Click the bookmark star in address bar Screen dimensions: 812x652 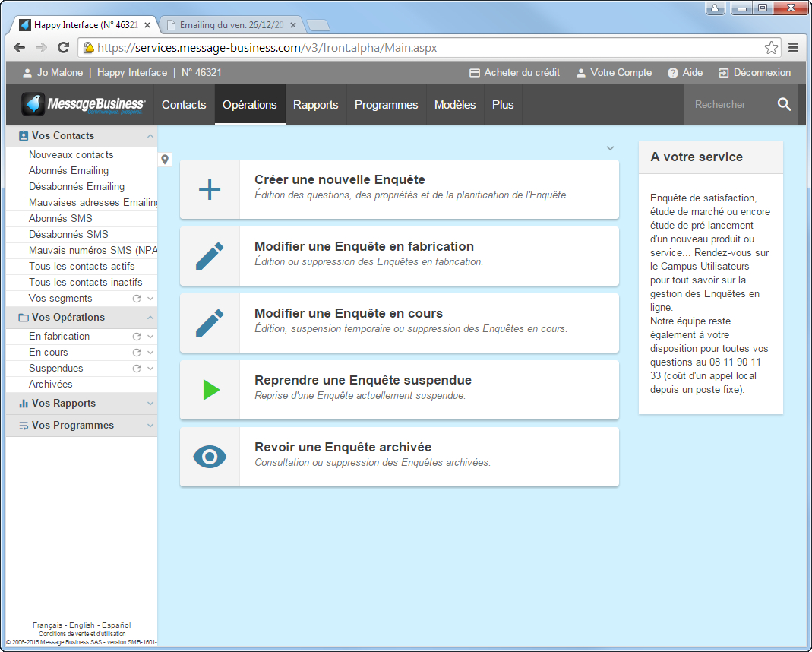click(771, 48)
